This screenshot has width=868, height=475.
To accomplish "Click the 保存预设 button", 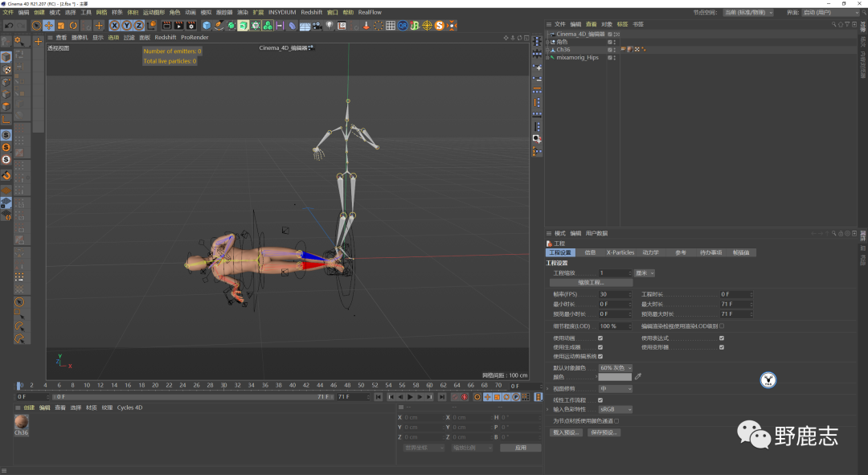I will 604,432.
